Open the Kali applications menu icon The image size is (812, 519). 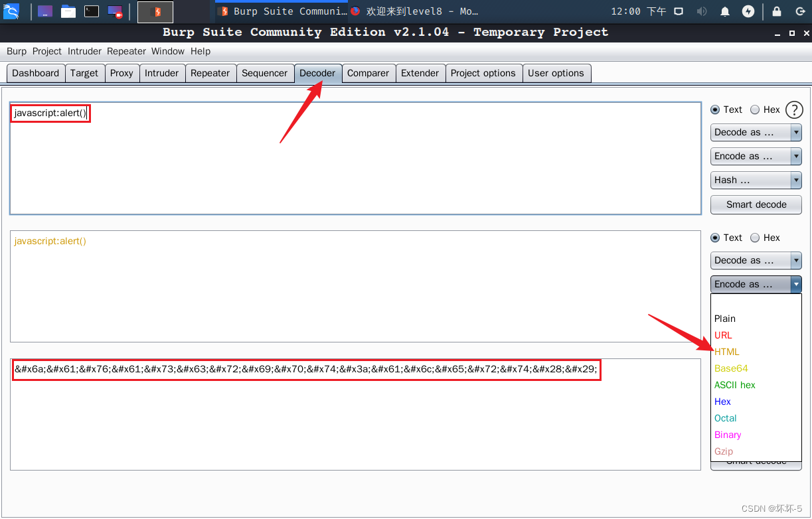[11, 11]
